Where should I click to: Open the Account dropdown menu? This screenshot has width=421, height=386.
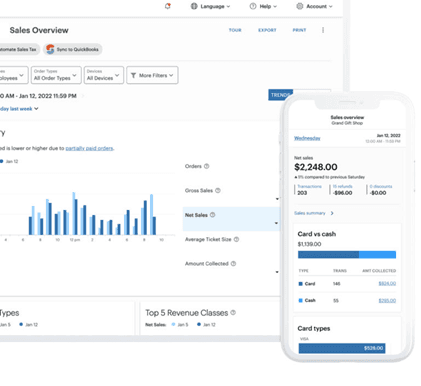coord(314,6)
